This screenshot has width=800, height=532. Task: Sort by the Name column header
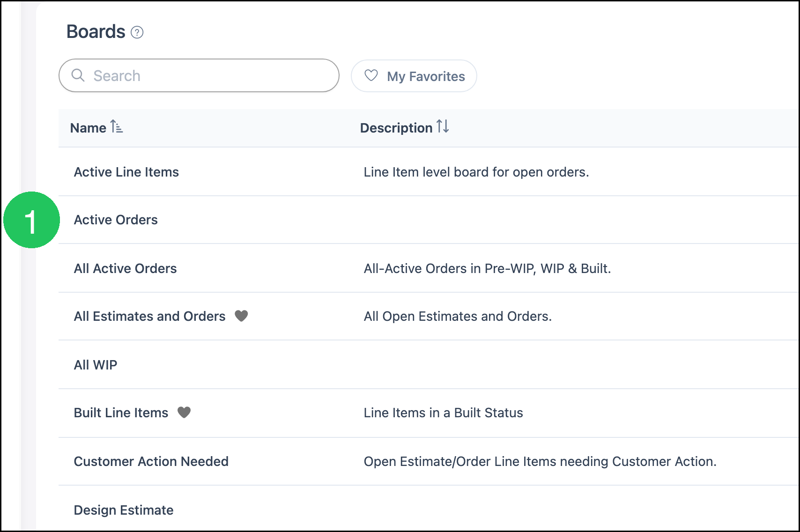point(88,128)
